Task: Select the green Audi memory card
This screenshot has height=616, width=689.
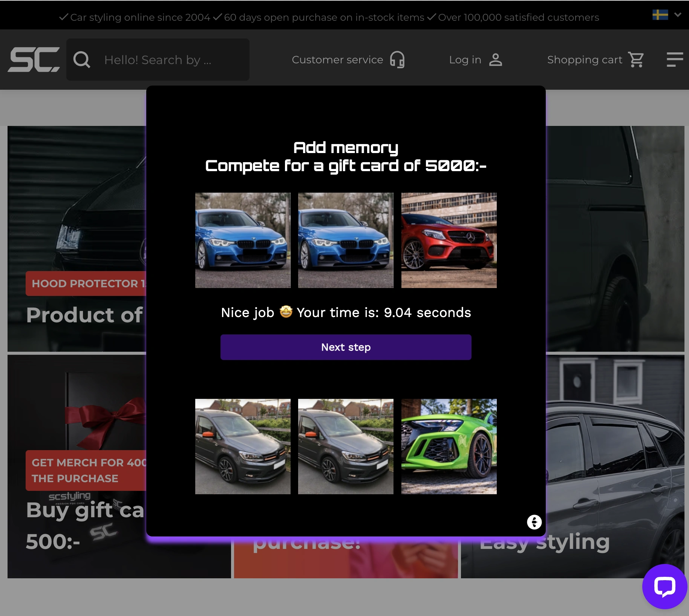Action: point(449,447)
